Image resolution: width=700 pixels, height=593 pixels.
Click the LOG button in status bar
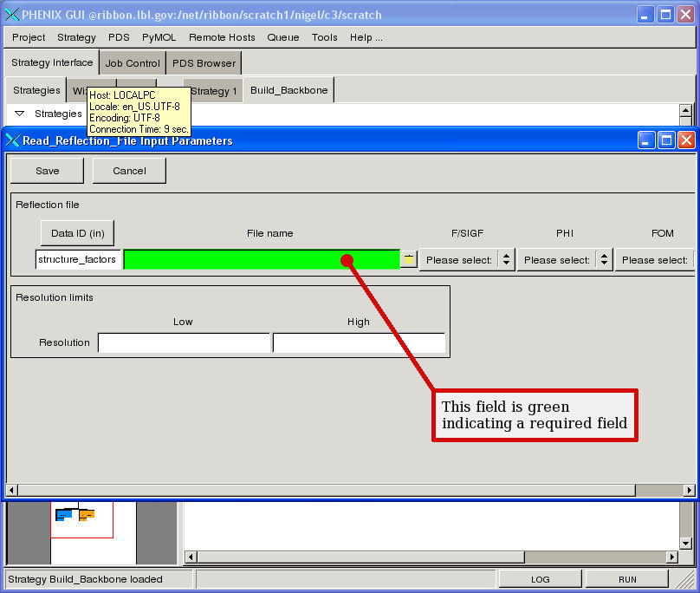(540, 579)
